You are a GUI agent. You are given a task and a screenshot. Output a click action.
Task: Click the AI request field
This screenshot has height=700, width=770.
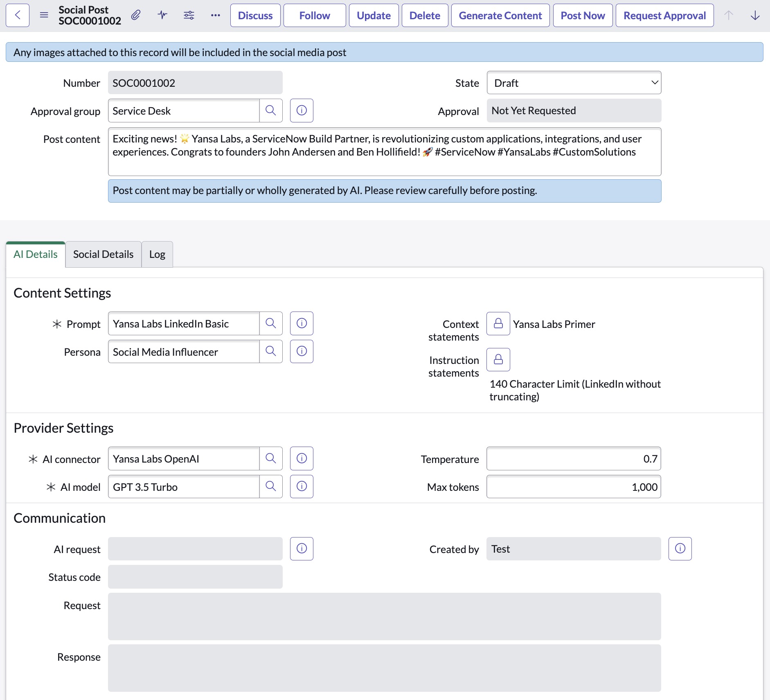click(x=195, y=549)
